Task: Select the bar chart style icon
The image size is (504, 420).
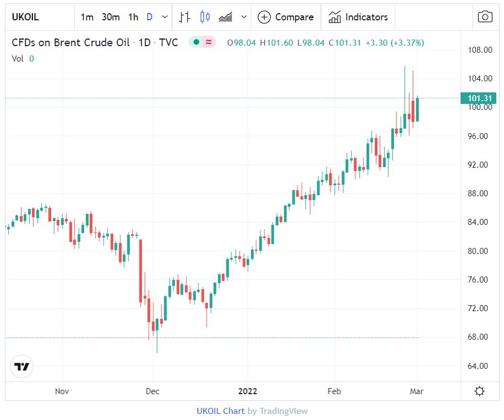Action: point(185,17)
